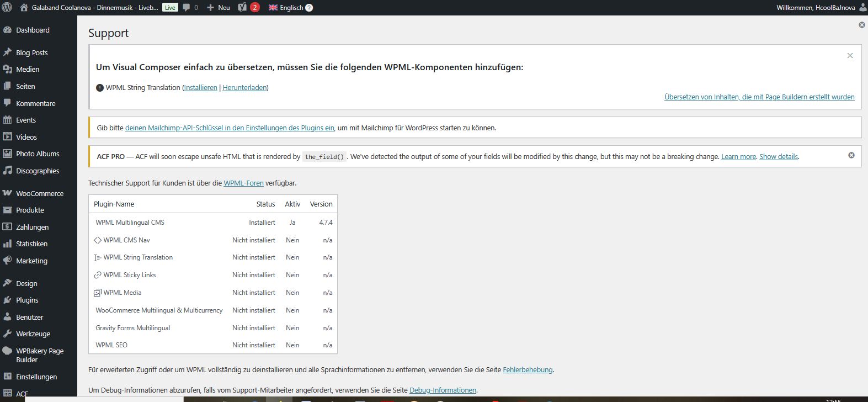Click the Gravity Forms Multilingual row
This screenshot has height=402, width=868.
pos(213,328)
